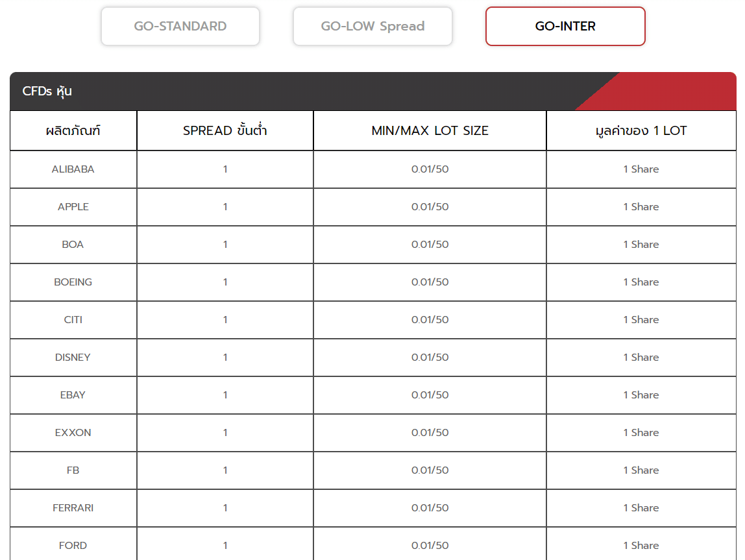745x560 pixels.
Task: Click the 0.01/50 lot size for FB
Action: (x=430, y=470)
